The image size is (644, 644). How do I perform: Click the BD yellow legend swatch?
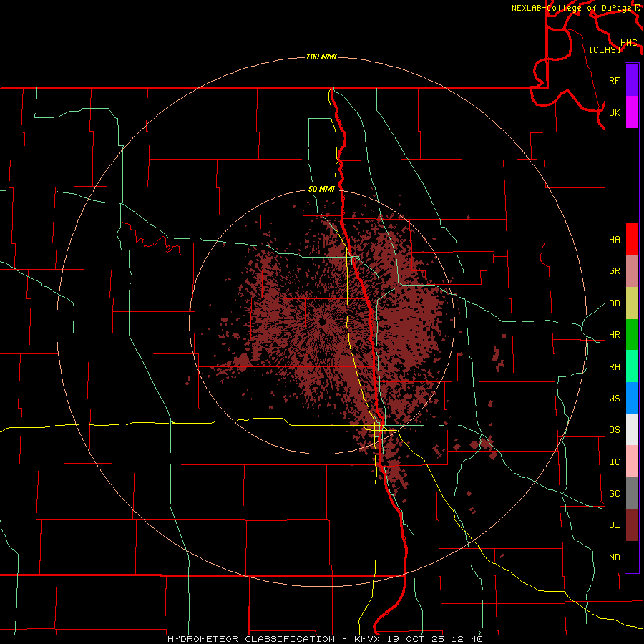tap(632, 303)
